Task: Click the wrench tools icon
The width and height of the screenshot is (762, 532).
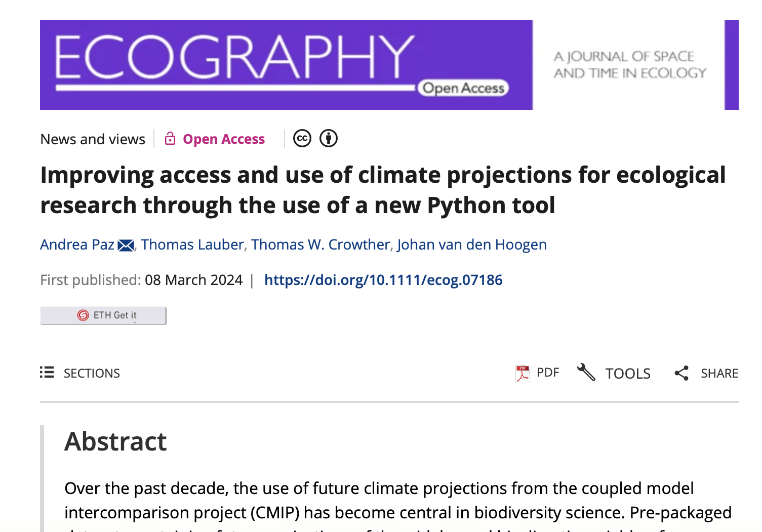Action: [x=586, y=373]
